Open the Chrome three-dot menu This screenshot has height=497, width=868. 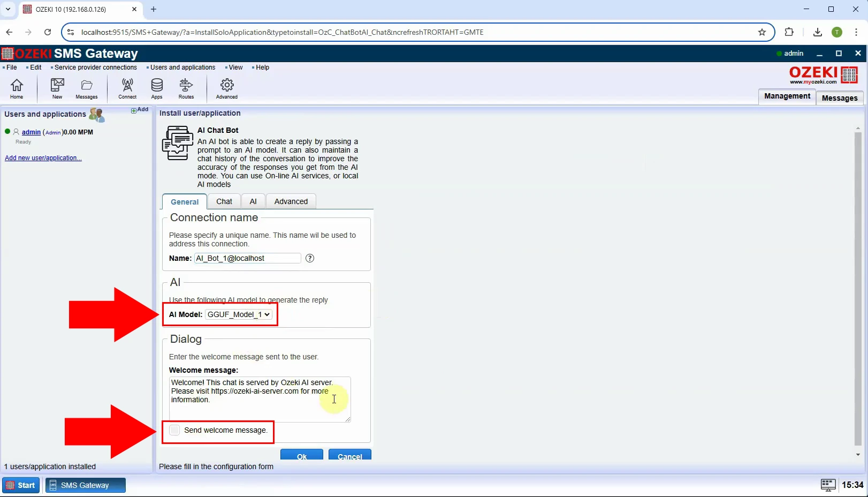856,32
